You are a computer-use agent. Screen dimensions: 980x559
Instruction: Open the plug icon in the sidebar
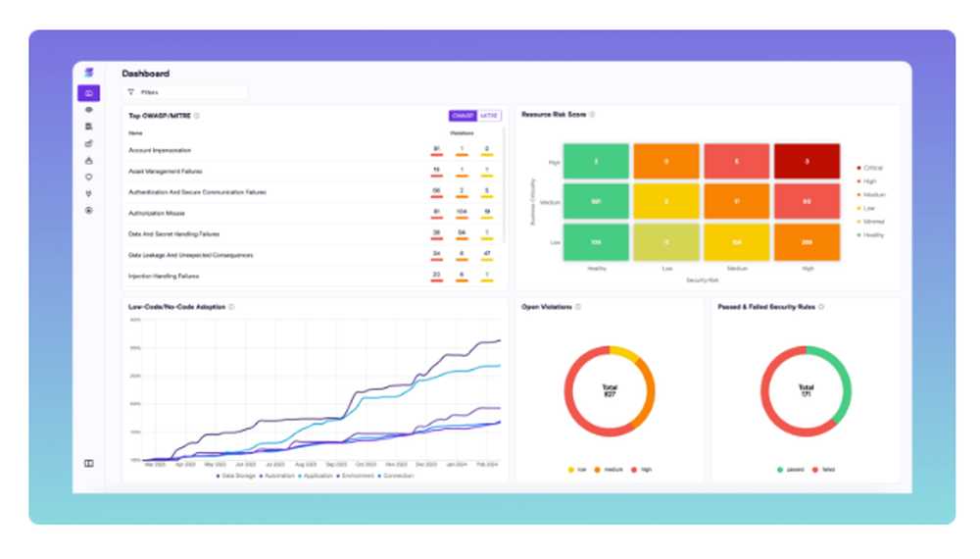click(89, 194)
